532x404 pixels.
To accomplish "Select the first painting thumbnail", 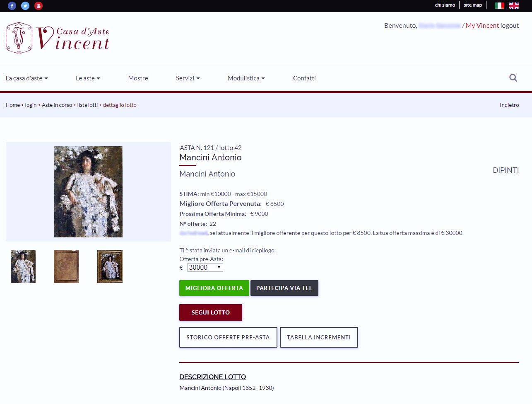I will pos(23,266).
